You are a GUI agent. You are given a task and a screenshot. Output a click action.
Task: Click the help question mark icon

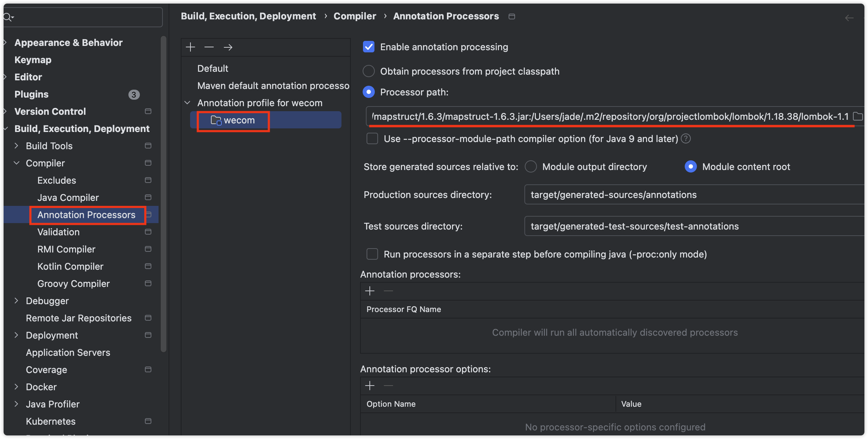(x=686, y=138)
